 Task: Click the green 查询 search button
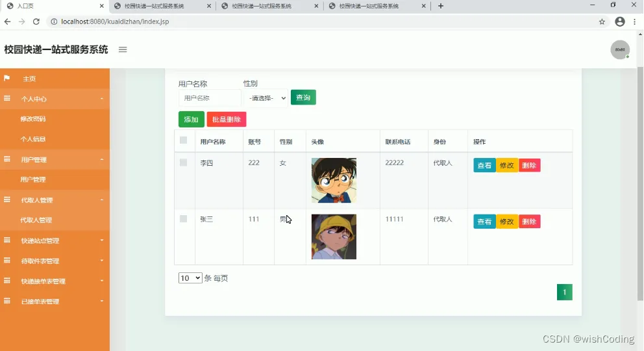coord(303,97)
